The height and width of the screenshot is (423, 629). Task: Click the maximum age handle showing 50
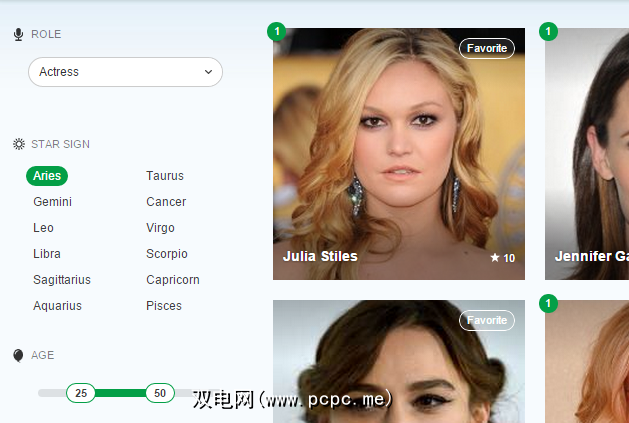160,393
